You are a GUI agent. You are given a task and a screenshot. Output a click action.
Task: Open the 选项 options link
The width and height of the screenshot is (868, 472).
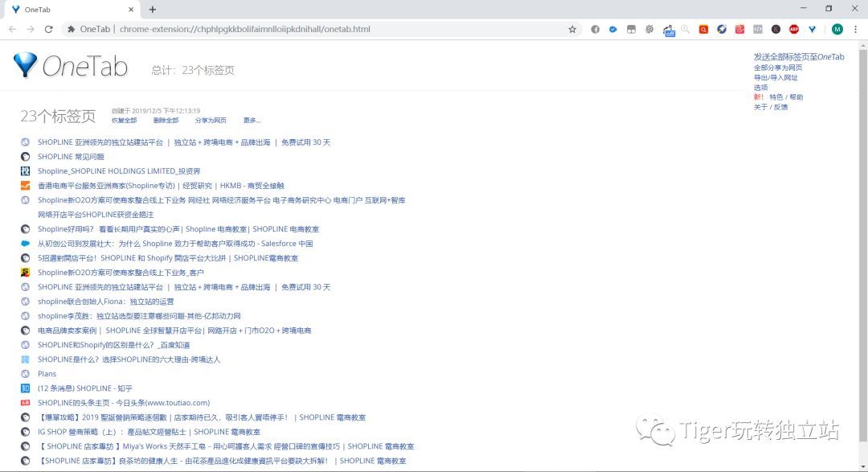[x=760, y=88]
